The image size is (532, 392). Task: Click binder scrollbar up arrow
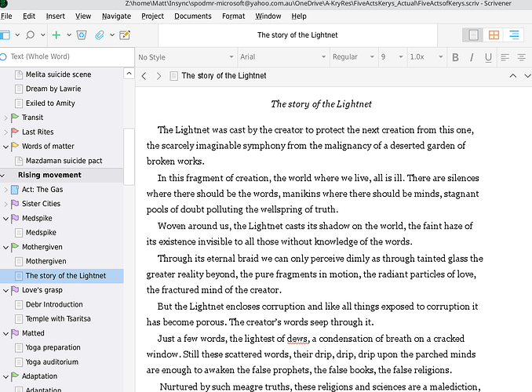(129, 74)
